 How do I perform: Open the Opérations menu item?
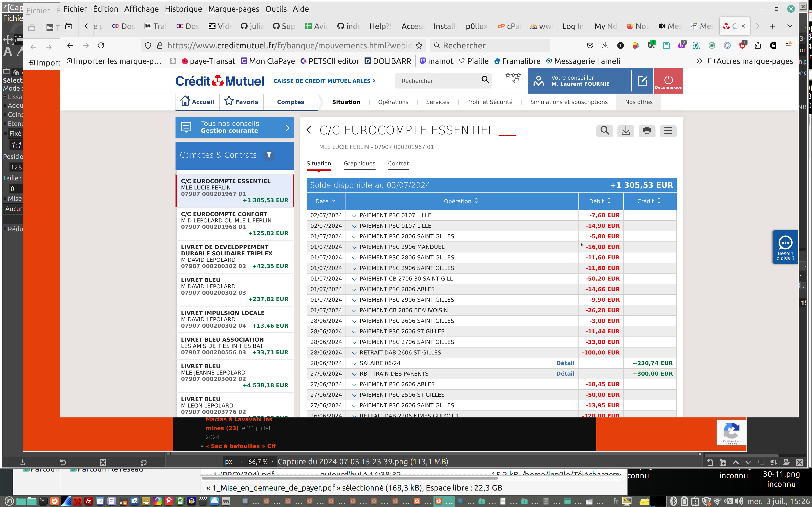coord(393,102)
